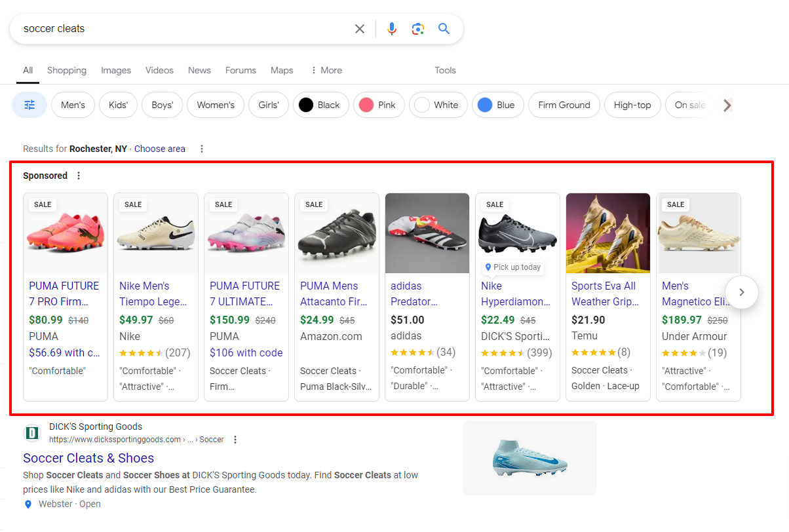789x532 pixels.
Task: Click the chevron to scroll more filter chips
Action: click(x=727, y=105)
